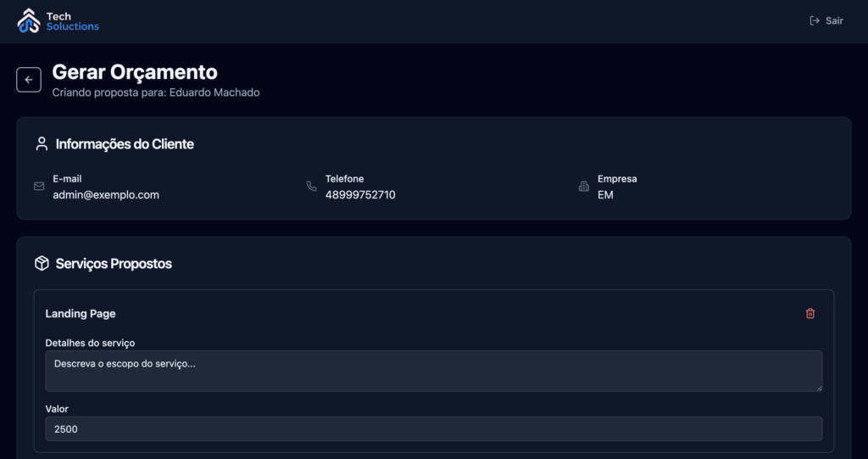
Task: Click the Gerar Orçamento page heading
Action: [x=135, y=72]
